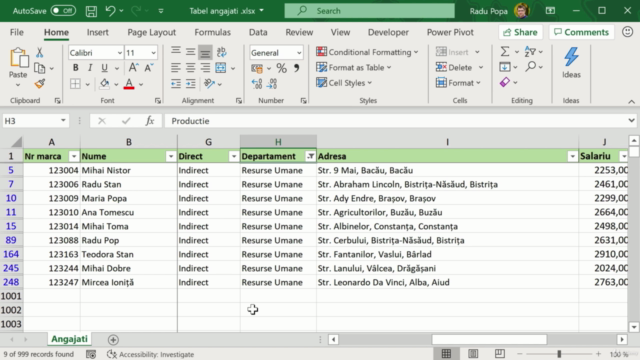Click Conditional Formatting button
Screen dimensions: 640x360
click(367, 52)
